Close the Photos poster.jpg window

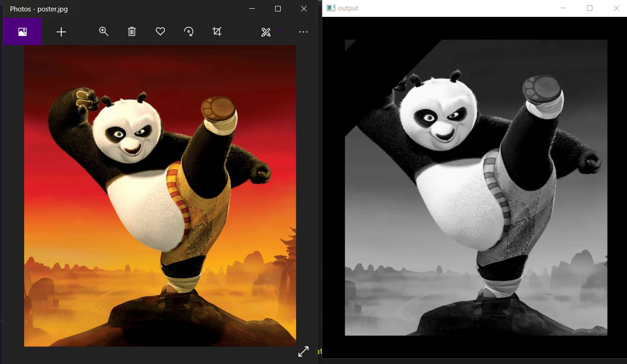click(x=304, y=9)
